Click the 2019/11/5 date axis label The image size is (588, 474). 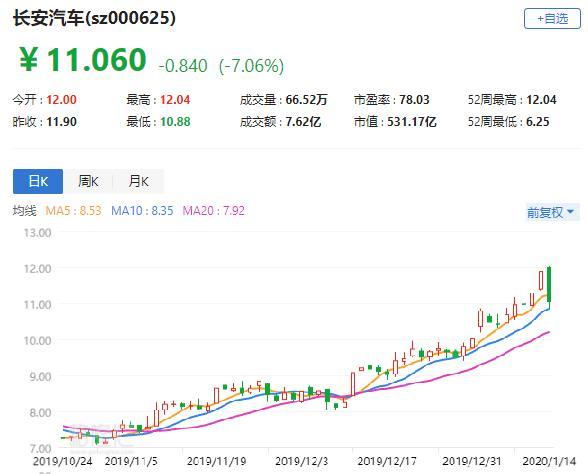coord(131,461)
